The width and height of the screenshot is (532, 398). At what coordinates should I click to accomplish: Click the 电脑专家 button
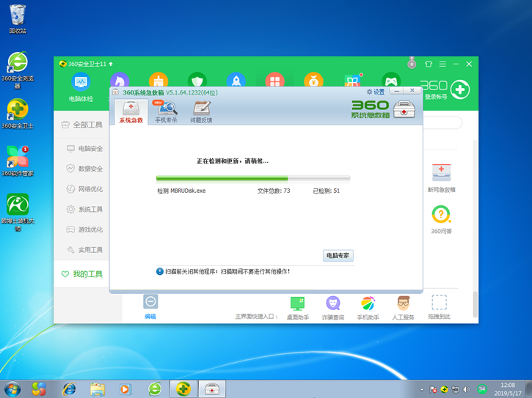338,256
